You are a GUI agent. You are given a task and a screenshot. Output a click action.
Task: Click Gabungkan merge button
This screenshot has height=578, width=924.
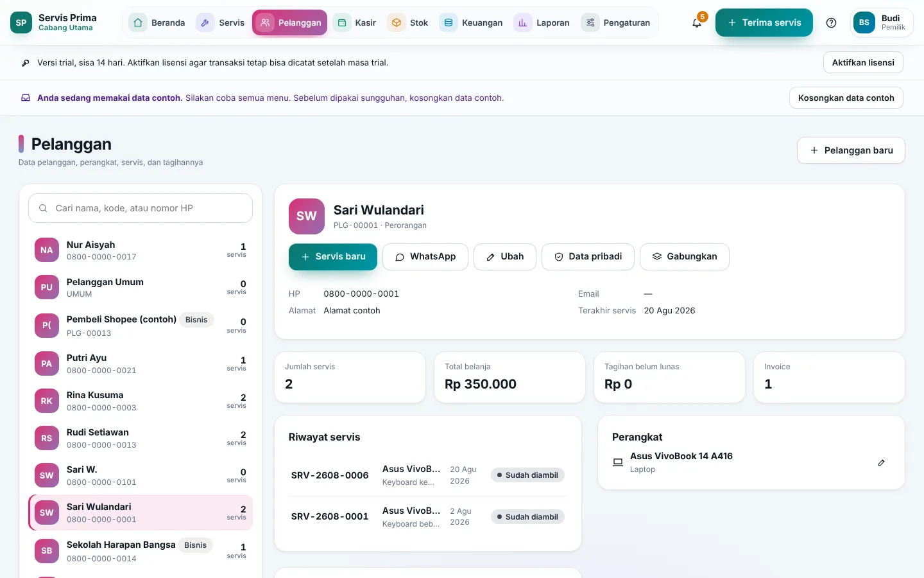[685, 257]
